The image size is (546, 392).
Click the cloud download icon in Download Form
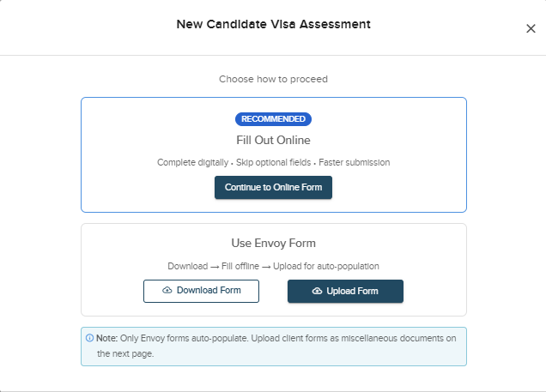(x=167, y=290)
